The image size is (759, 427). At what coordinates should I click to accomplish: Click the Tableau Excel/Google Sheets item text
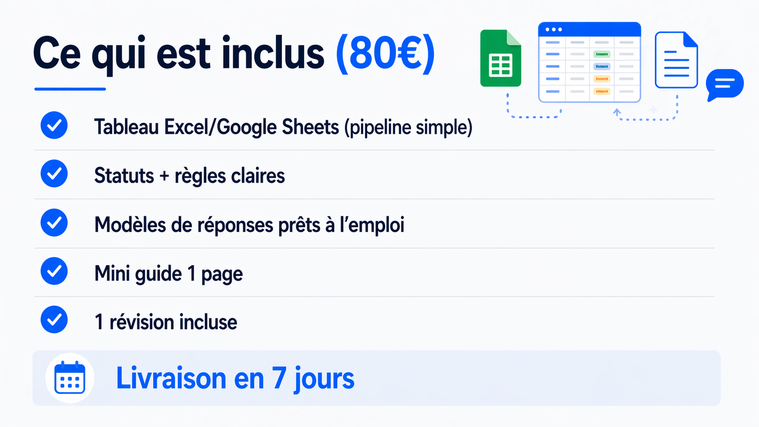pos(282,128)
